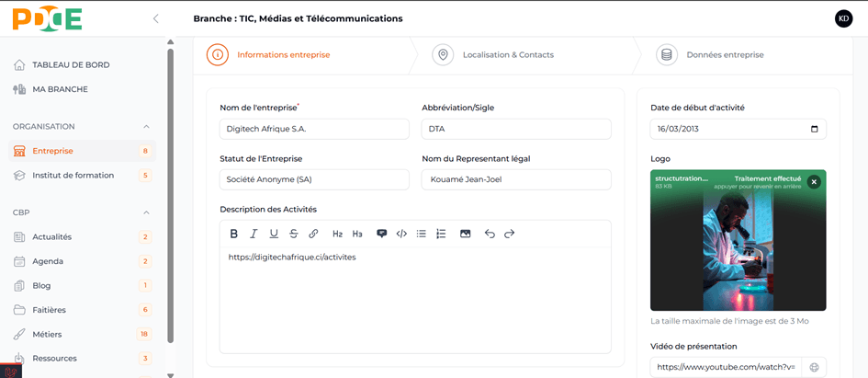Click the Nom de l'entreprise field
Viewport: 868px width, 378px height.
point(314,129)
